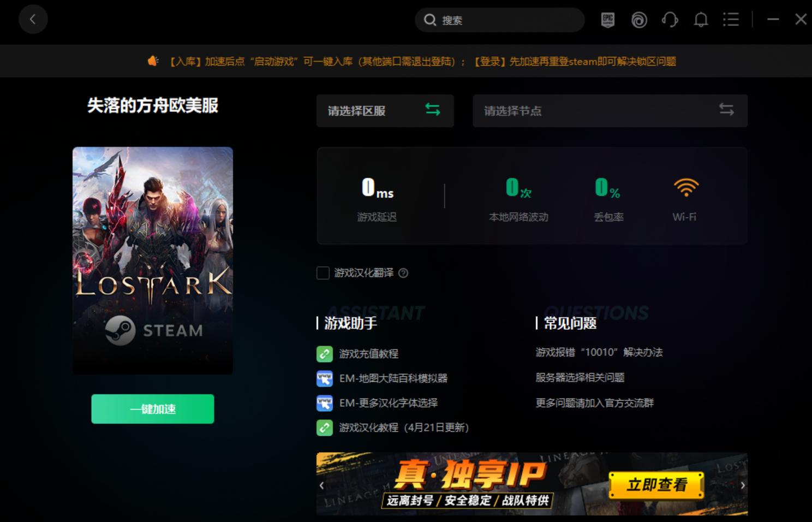Click the swap arrows beside 请选择区服
This screenshot has height=522, width=812.
point(432,110)
